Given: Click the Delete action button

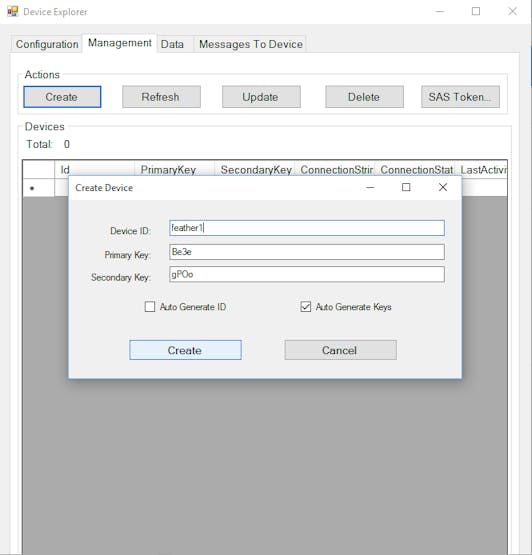Looking at the screenshot, I should click(x=364, y=97).
